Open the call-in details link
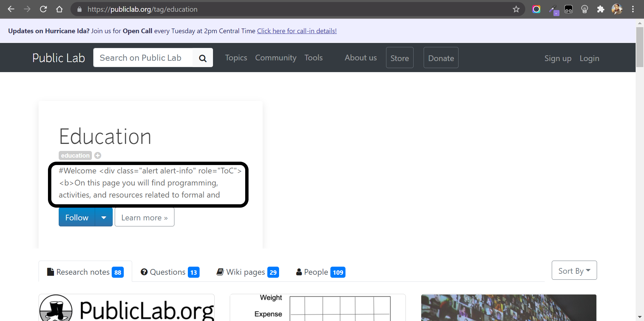Image resolution: width=644 pixels, height=321 pixels. point(297,31)
